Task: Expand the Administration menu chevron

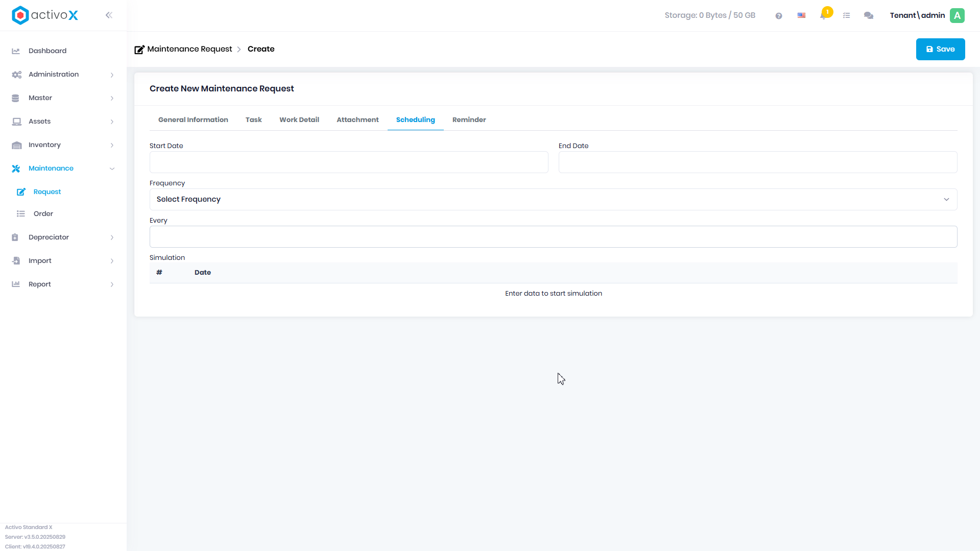Action: tap(112, 75)
